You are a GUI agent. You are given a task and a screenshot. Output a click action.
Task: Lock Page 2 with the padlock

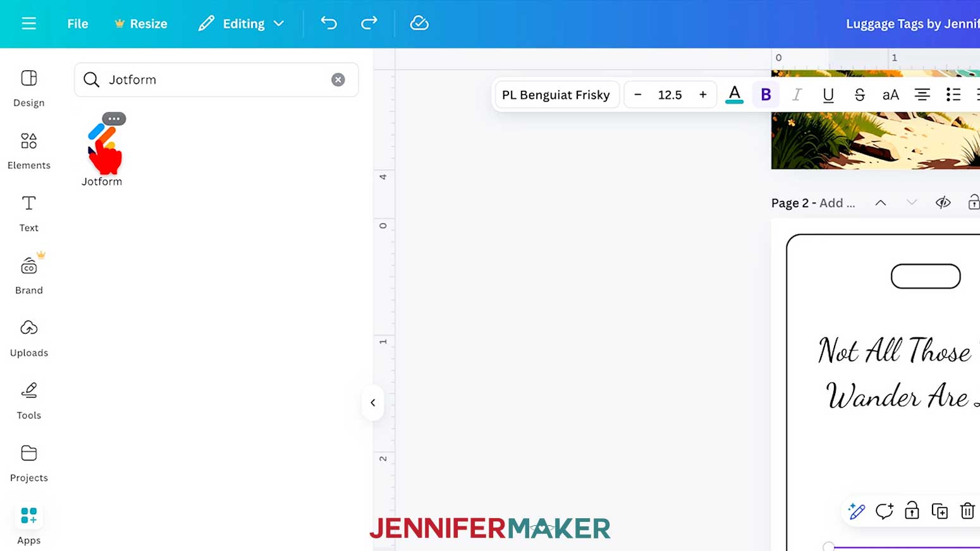974,203
